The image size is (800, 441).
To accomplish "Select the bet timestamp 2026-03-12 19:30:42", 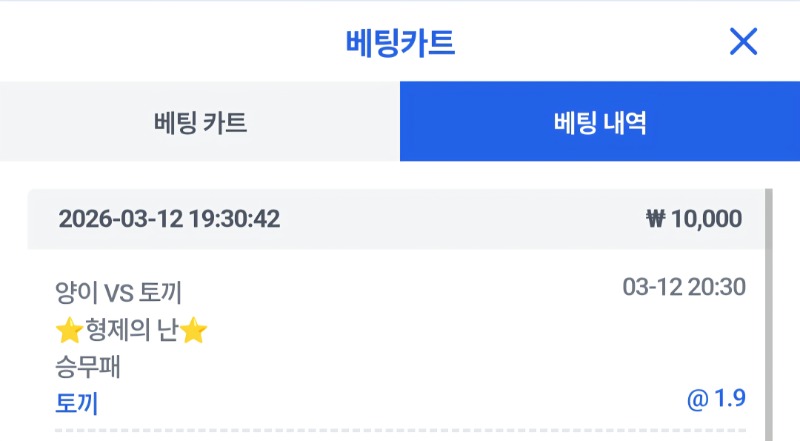I will tap(169, 219).
